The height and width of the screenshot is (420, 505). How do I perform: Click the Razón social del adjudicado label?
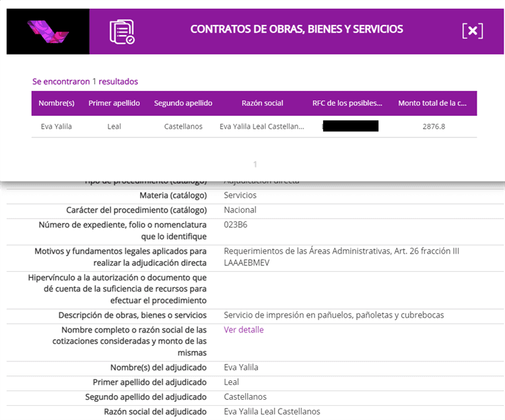(x=156, y=412)
